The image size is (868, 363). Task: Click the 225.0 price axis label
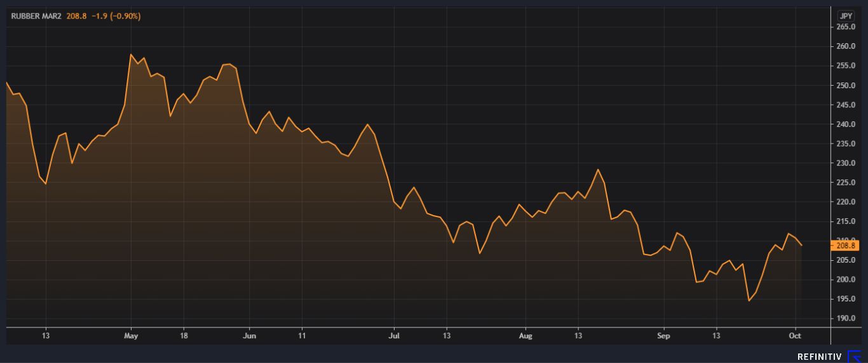coord(845,183)
